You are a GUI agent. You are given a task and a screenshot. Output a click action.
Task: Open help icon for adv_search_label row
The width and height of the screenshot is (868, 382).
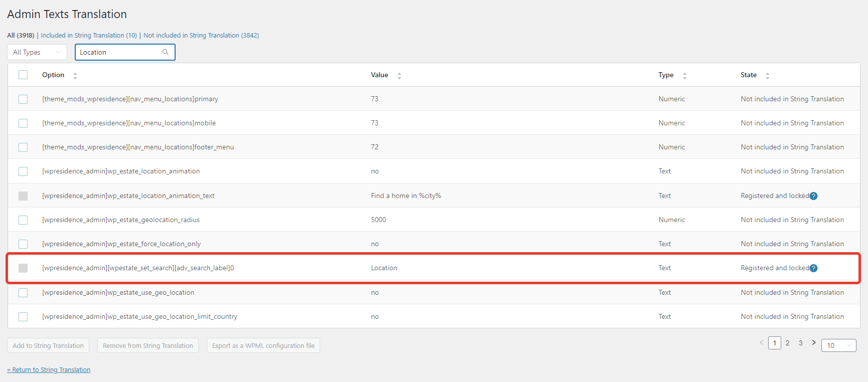point(814,268)
